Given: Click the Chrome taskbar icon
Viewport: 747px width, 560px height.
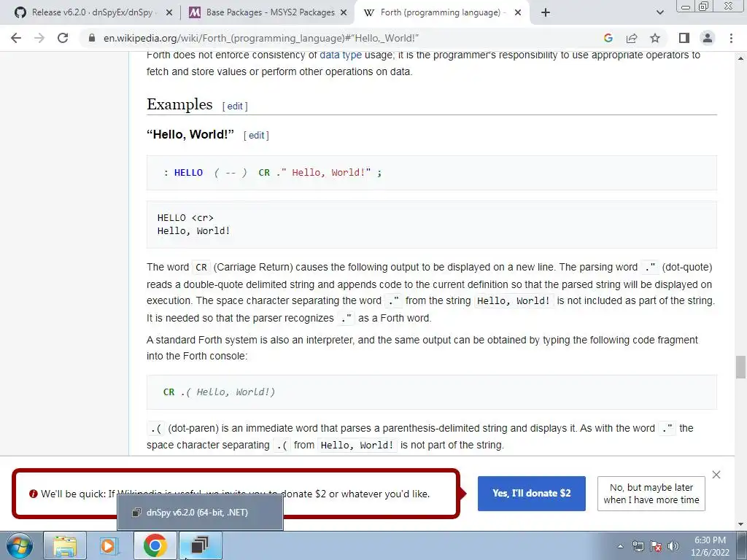Looking at the screenshot, I should (x=155, y=545).
